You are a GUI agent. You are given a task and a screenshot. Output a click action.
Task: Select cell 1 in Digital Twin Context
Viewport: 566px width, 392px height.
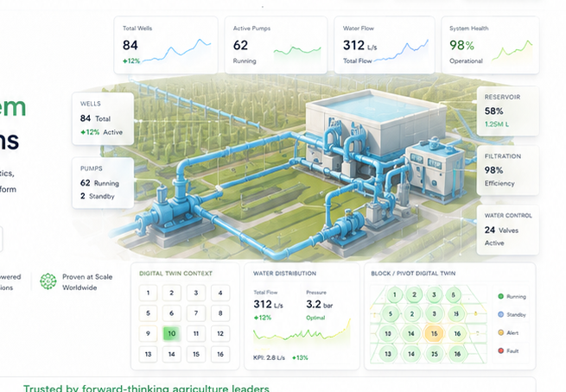(148, 293)
